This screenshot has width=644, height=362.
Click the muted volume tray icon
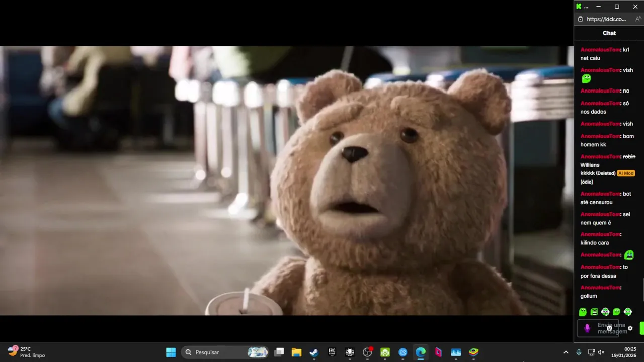pos(601,352)
